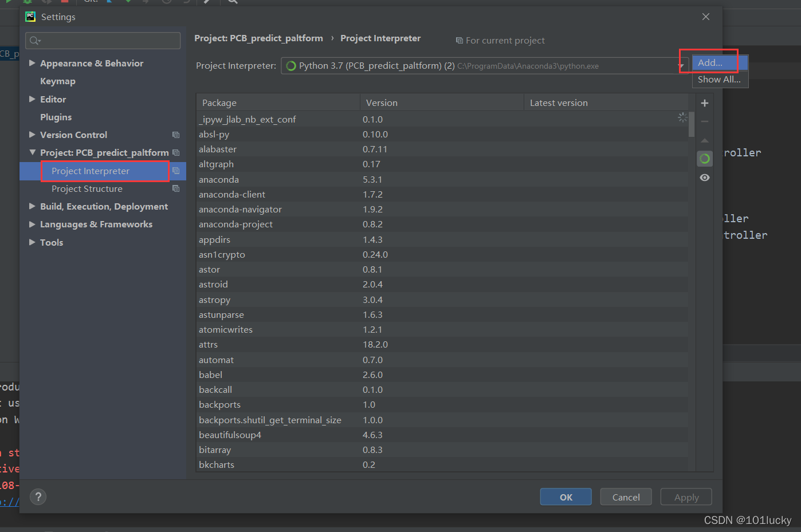This screenshot has height=532, width=801.
Task: Choose Add... from the interpreter menu
Action: tap(720, 63)
